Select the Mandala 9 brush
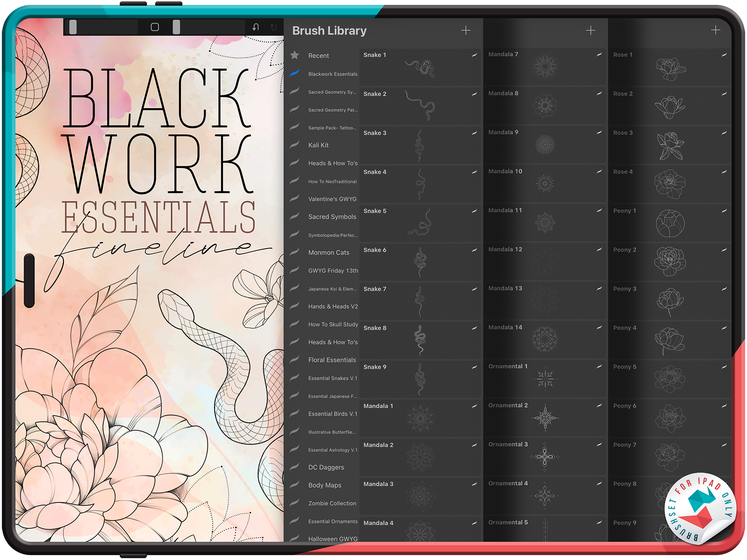This screenshot has height=560, width=747. (545, 145)
